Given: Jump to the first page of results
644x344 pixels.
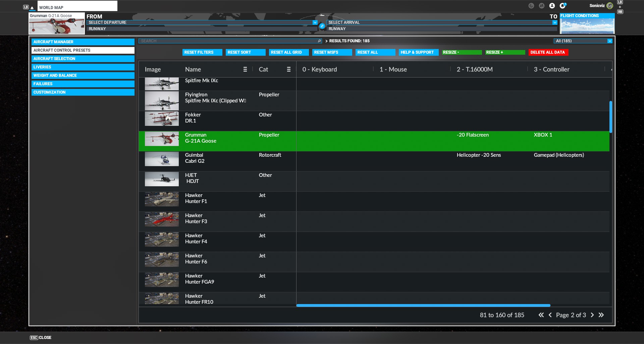Looking at the screenshot, I should [x=541, y=315].
